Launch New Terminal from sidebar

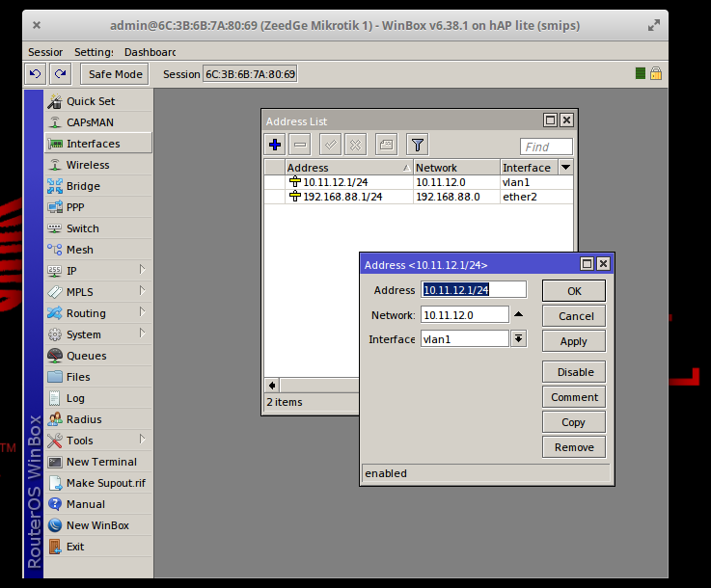tap(98, 462)
